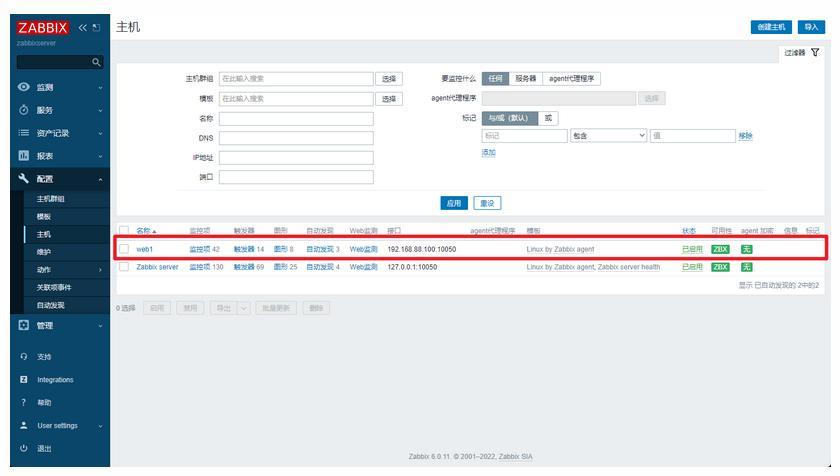840x476 pixels.
Task: Click the question mark Help (帮助) icon
Action: point(24,402)
